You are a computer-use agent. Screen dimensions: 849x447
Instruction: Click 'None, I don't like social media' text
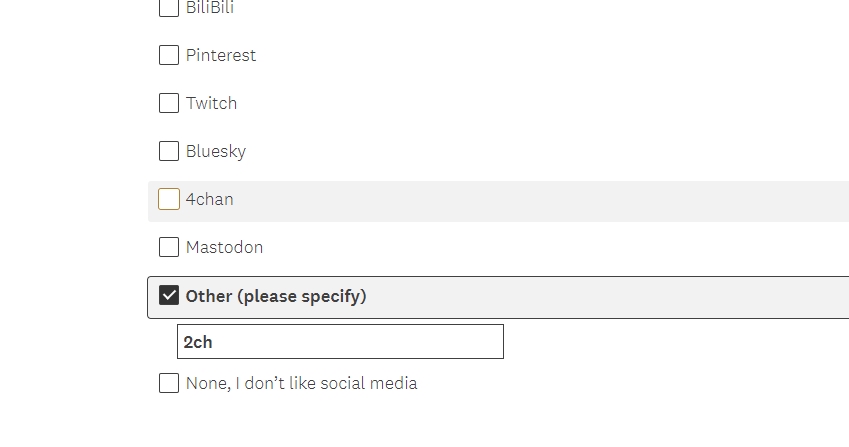pos(301,383)
